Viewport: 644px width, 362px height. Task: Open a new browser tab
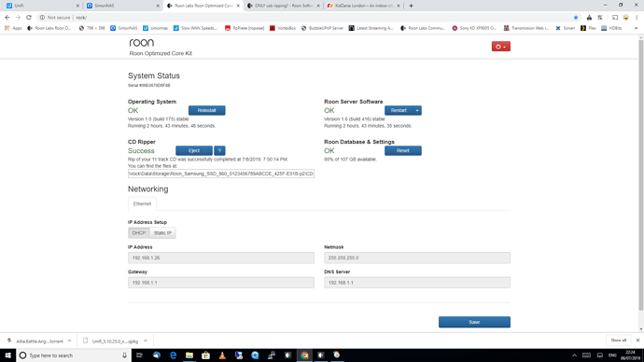point(411,6)
